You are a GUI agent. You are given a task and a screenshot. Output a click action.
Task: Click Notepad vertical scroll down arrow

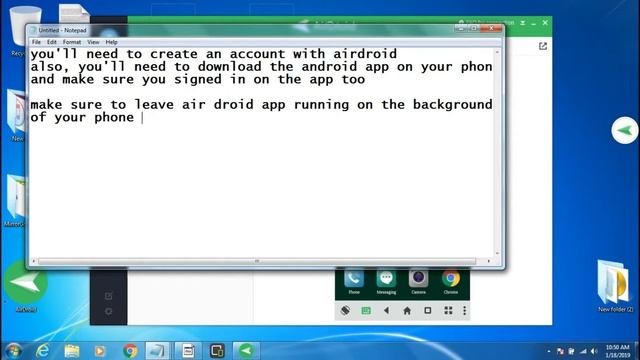497,253
